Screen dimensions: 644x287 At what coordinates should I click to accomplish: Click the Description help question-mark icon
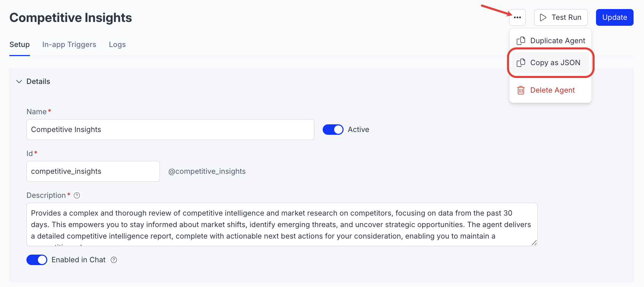(77, 195)
